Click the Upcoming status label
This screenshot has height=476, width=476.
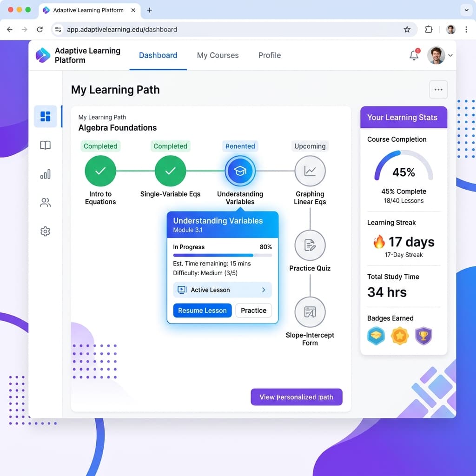click(310, 146)
